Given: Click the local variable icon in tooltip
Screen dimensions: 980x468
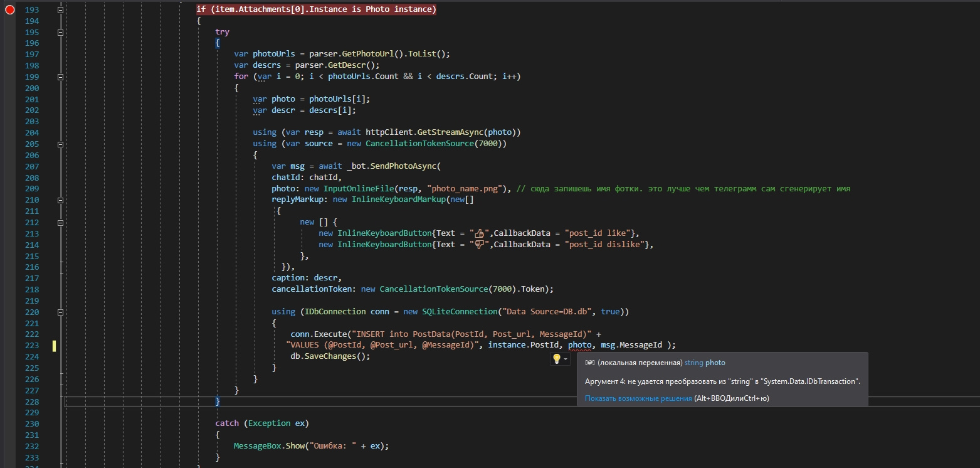Looking at the screenshot, I should click(589, 363).
